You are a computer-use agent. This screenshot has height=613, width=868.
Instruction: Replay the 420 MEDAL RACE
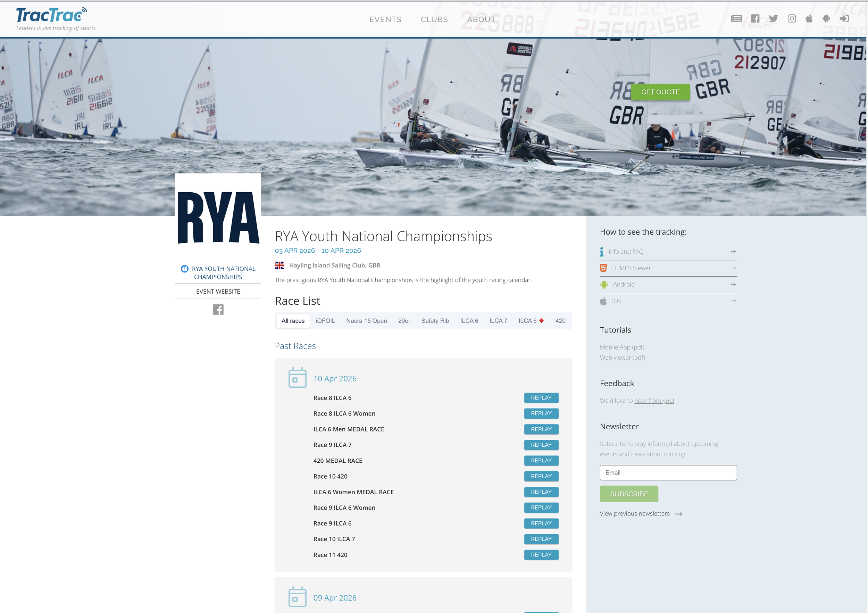click(x=541, y=461)
